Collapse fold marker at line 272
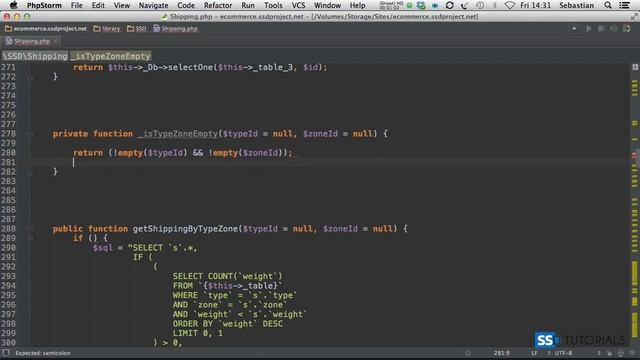640x360 pixels. (30, 77)
